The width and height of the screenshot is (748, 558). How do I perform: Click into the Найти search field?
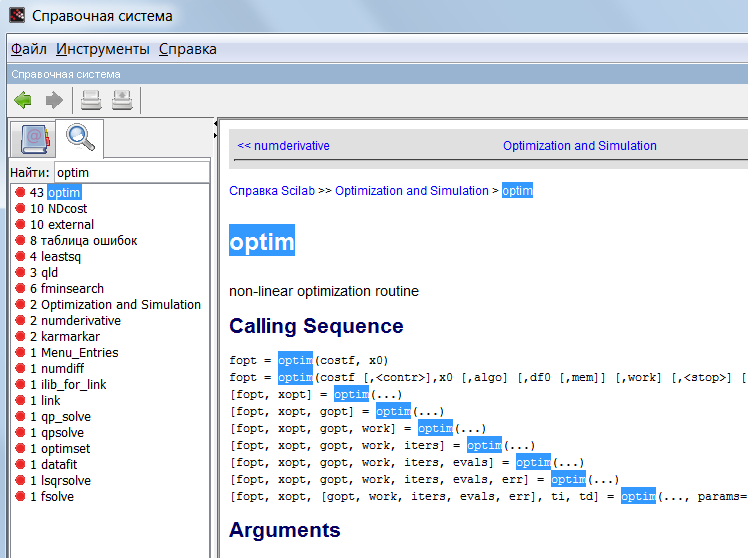(132, 173)
